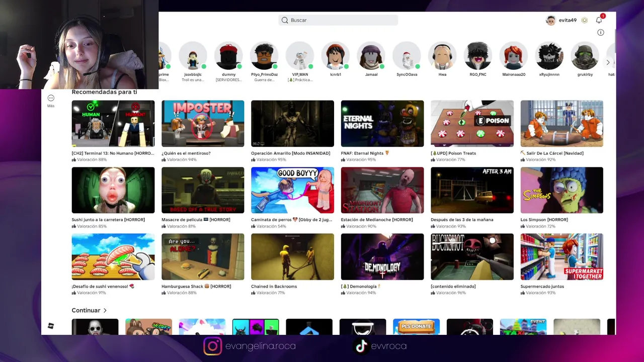The image size is (644, 362).
Task: Open friend lcnrb1 avatar
Action: coord(336,56)
